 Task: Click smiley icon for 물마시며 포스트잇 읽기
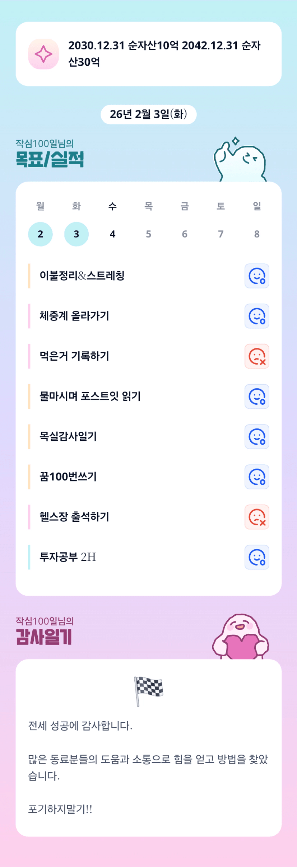[x=257, y=397]
